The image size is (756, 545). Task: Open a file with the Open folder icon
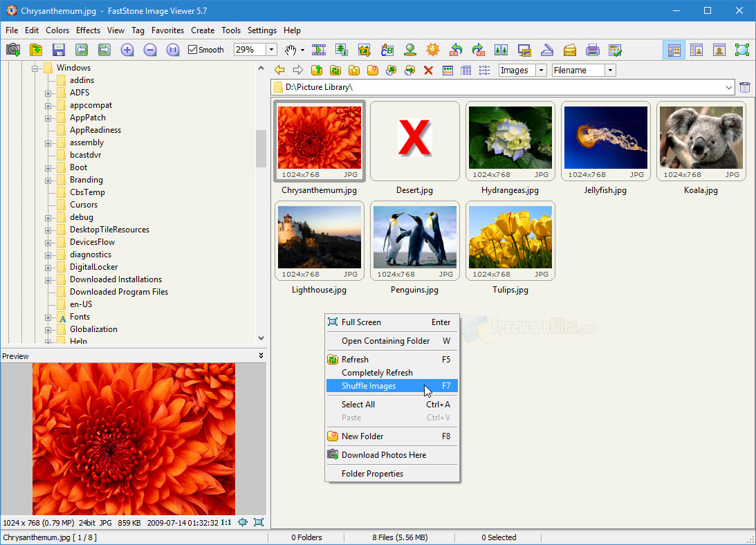click(x=36, y=50)
